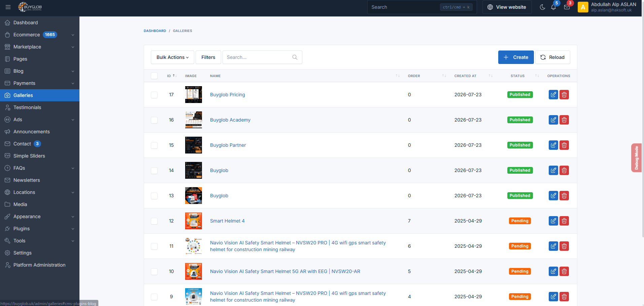This screenshot has height=306, width=644.
Task: Expand the Appearance sidebar menu
Action: click(40, 216)
